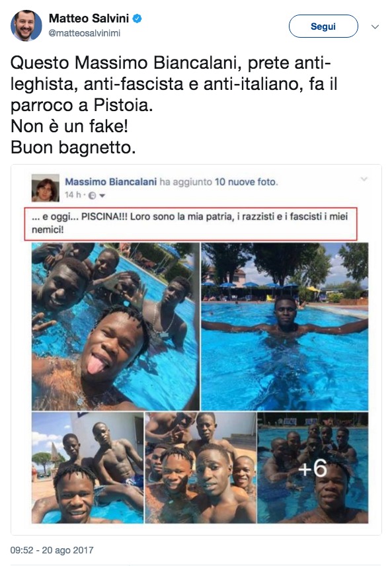Expand the privacy audience dropdown arrow
The width and height of the screenshot is (392, 566).
click(x=102, y=196)
